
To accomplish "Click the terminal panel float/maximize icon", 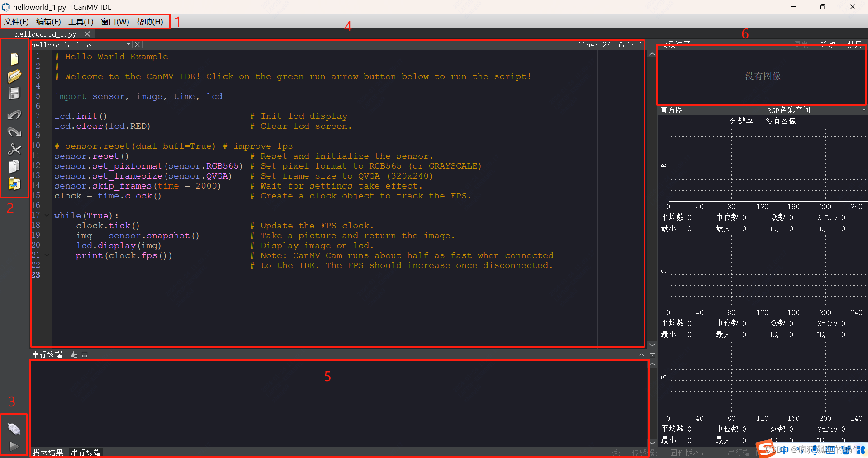I will 652,355.
